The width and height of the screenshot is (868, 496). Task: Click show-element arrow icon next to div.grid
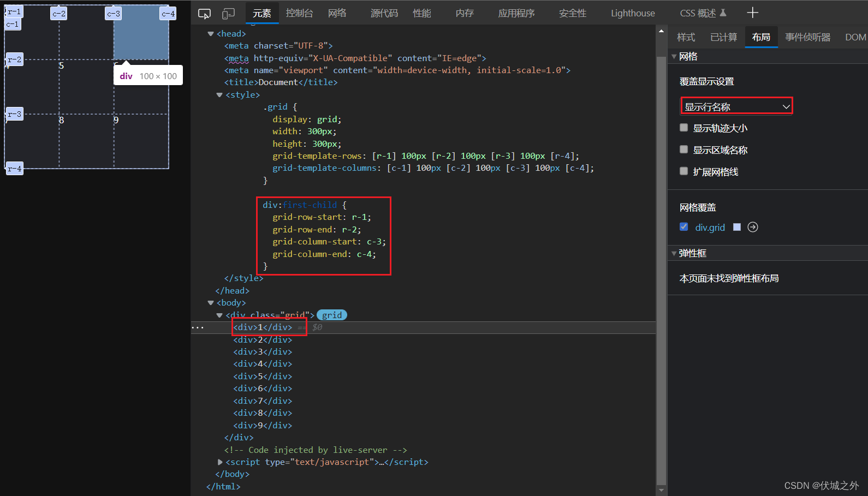(x=753, y=227)
